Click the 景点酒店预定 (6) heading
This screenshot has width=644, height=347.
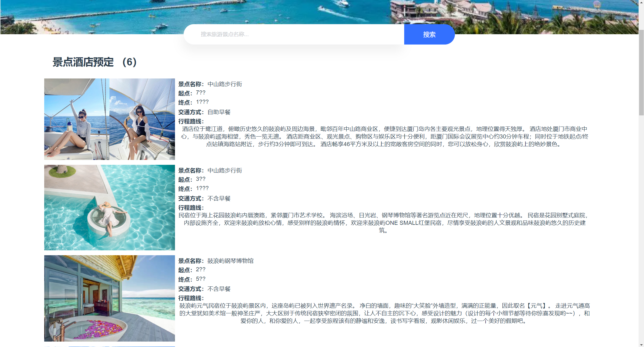point(94,62)
